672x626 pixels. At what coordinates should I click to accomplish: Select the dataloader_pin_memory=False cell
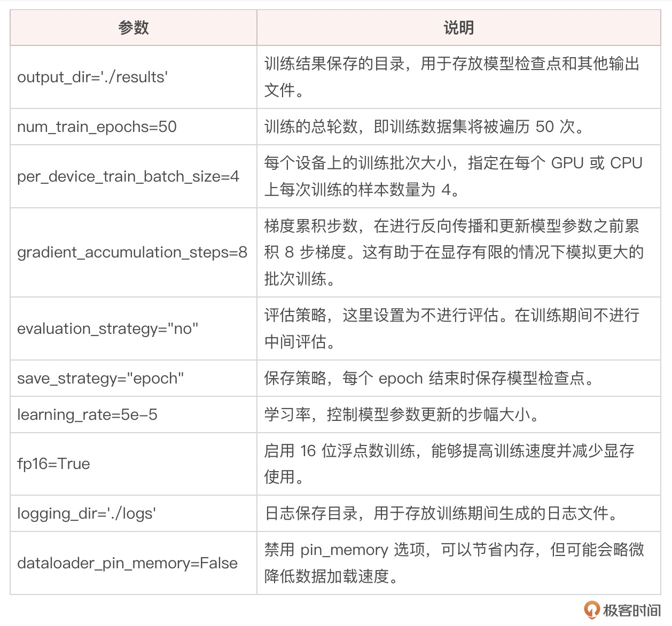point(127,564)
